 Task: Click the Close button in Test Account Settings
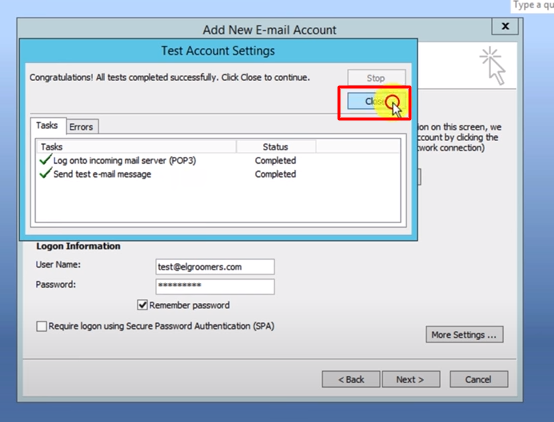coord(376,101)
